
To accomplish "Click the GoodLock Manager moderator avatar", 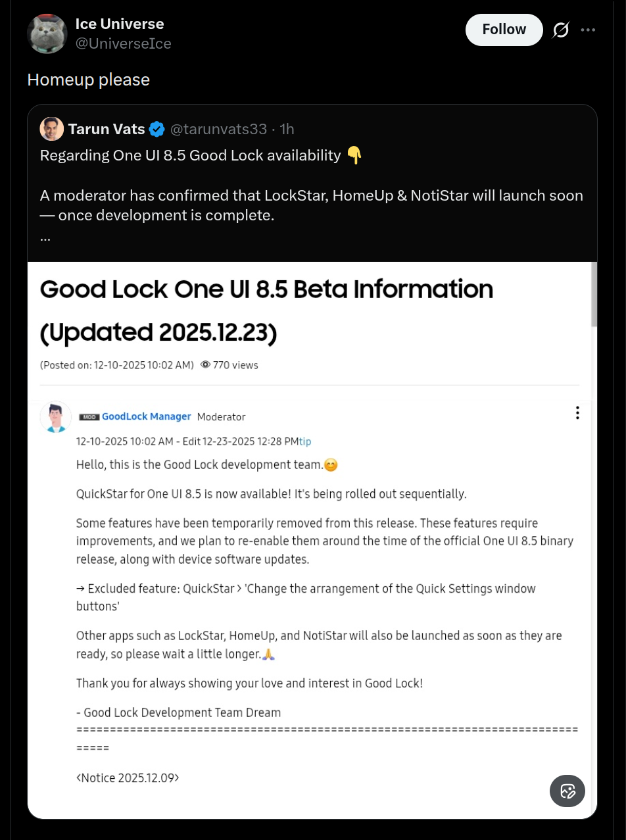I will 55,417.
